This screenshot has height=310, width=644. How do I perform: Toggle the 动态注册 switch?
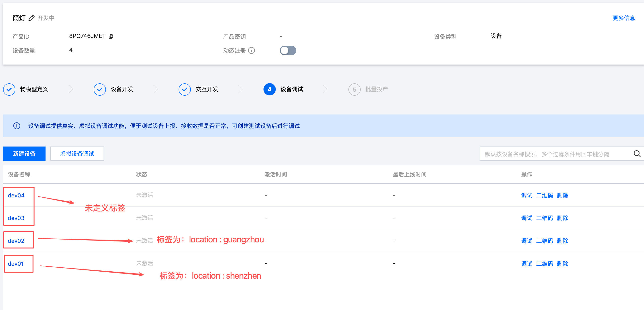coord(288,50)
